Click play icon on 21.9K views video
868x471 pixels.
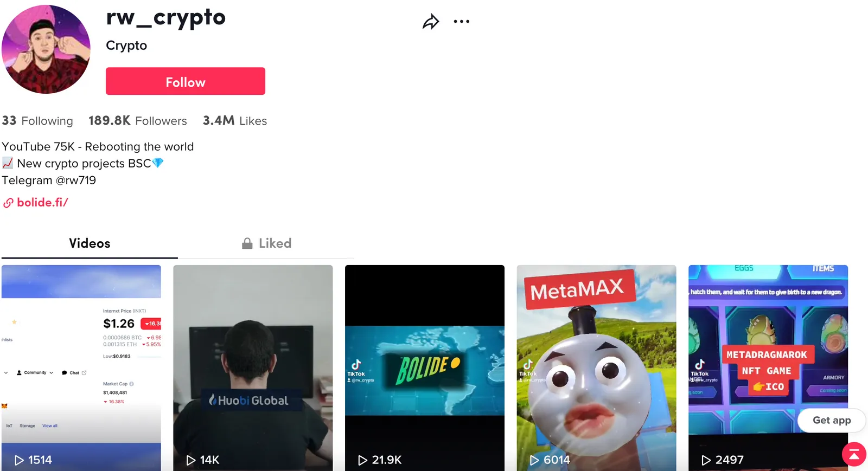coord(362,460)
